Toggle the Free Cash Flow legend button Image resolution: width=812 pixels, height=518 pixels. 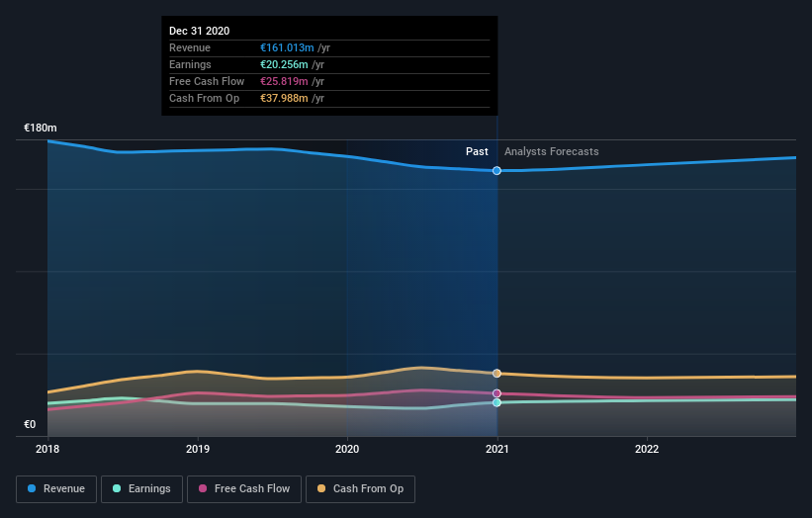coord(244,489)
